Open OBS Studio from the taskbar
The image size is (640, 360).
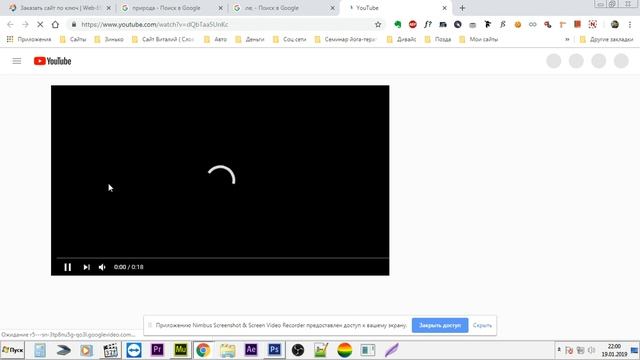pos(298,350)
